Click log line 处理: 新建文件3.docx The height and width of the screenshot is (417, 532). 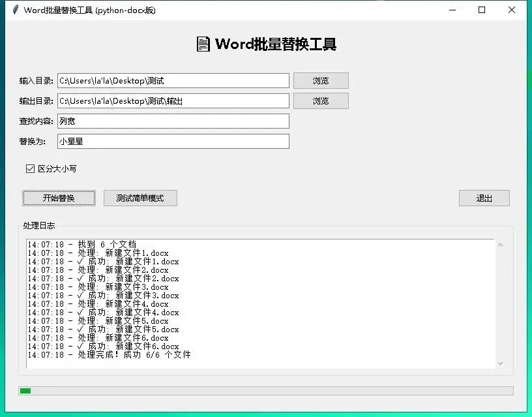tap(98, 287)
